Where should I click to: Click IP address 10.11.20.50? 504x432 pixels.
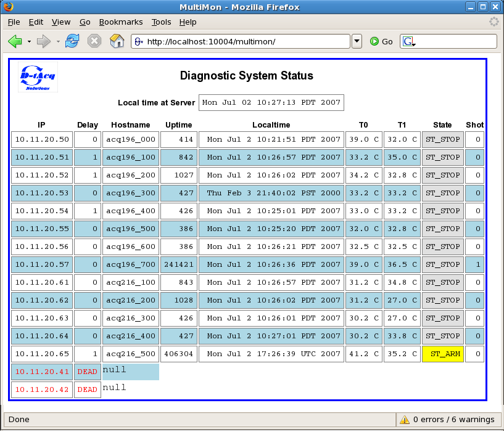42,139
